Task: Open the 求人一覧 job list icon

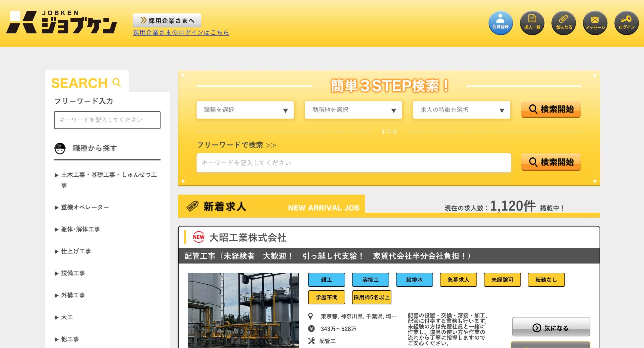Action: tap(532, 23)
